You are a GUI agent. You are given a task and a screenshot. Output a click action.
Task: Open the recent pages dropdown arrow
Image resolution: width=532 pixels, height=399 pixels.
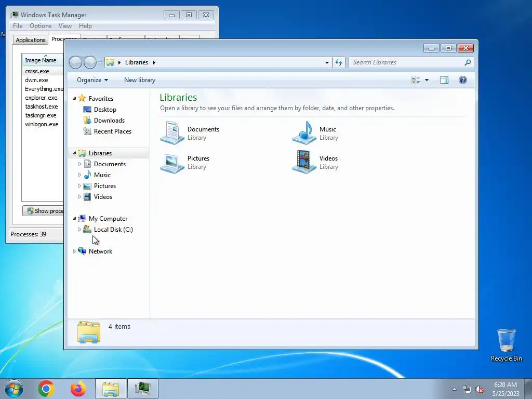pyautogui.click(x=100, y=63)
